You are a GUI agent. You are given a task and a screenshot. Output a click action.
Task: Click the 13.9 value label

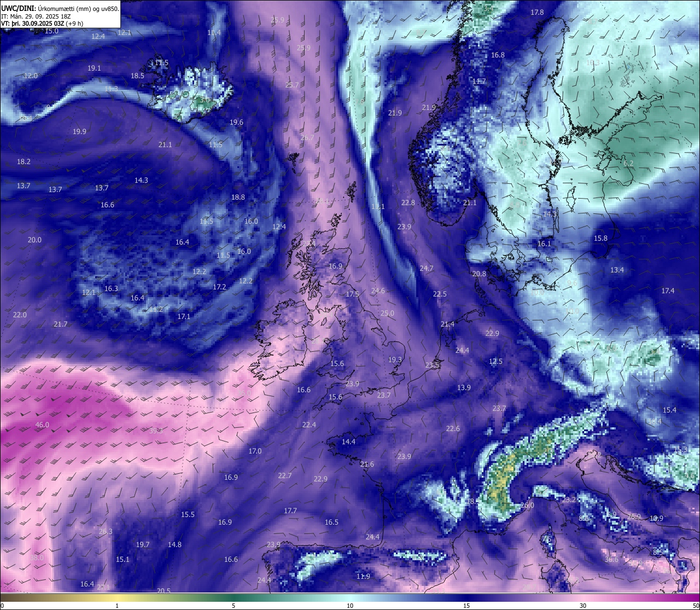464,388
